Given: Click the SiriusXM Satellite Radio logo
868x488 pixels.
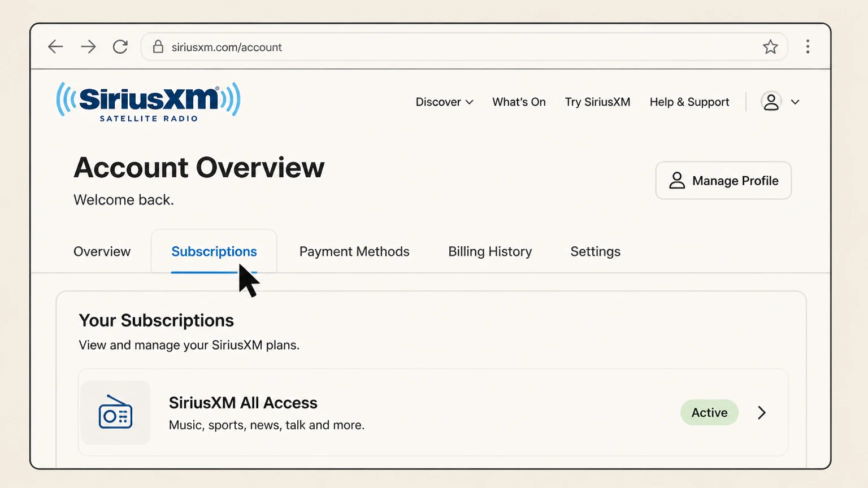Looking at the screenshot, I should [148, 102].
